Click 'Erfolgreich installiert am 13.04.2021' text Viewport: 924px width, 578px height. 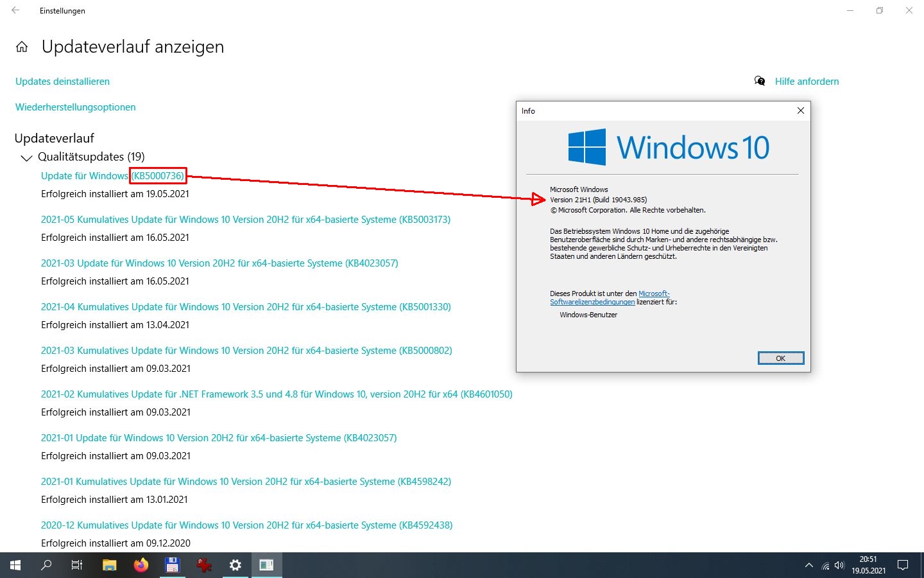coord(115,325)
